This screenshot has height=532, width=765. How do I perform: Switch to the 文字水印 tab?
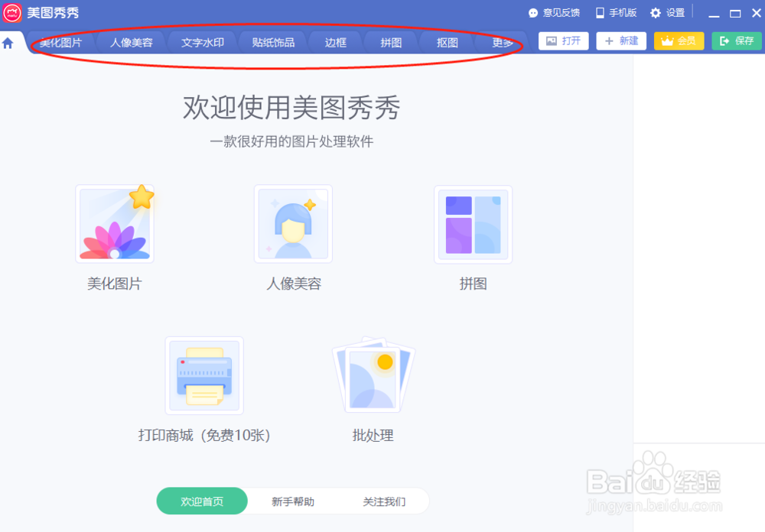(203, 43)
